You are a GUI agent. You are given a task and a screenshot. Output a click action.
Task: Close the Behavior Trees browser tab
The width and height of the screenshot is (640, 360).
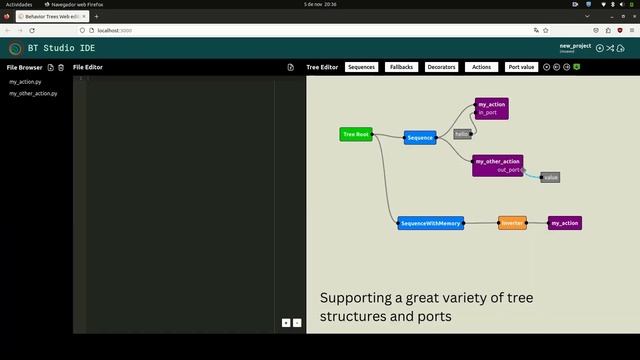click(x=84, y=17)
